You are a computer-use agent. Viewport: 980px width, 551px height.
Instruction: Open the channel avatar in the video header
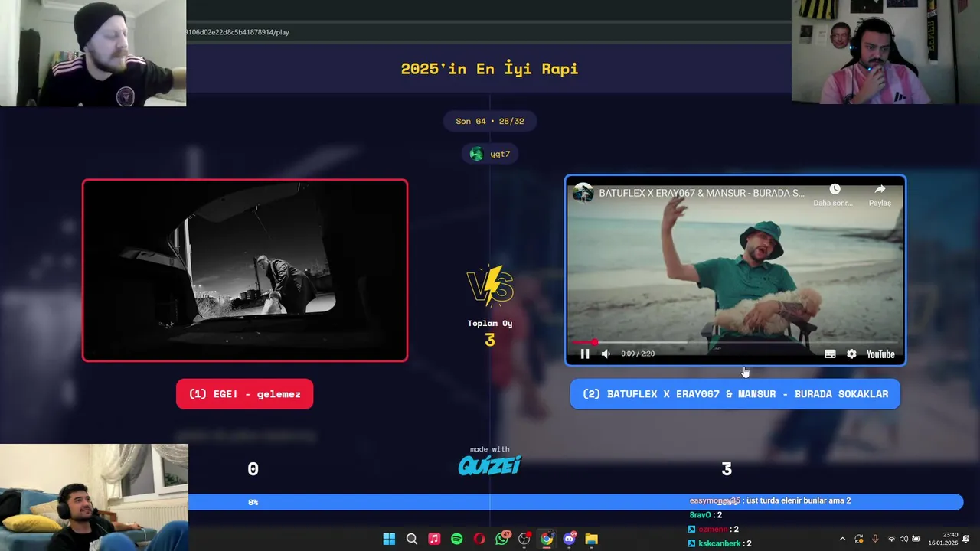(583, 192)
